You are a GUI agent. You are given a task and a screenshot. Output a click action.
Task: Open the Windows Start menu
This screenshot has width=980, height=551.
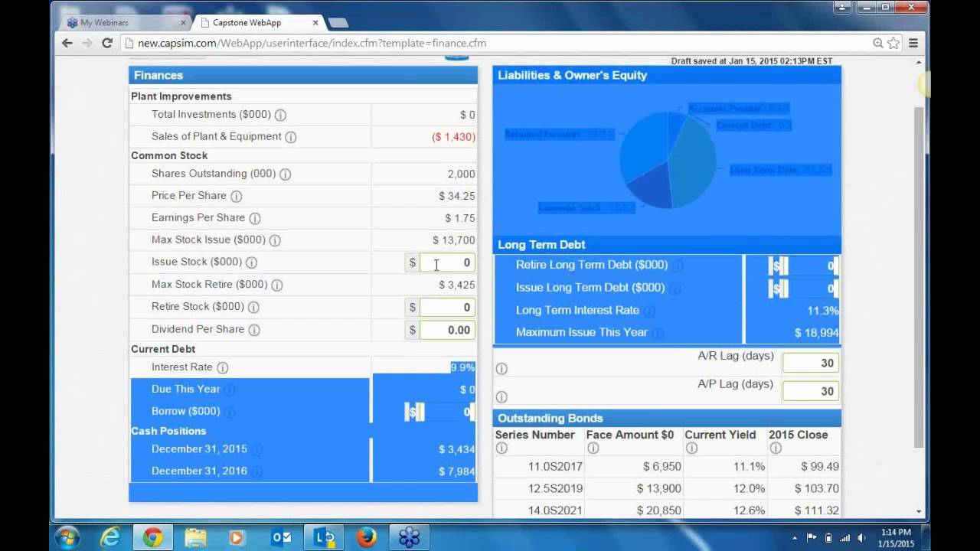[x=67, y=537]
